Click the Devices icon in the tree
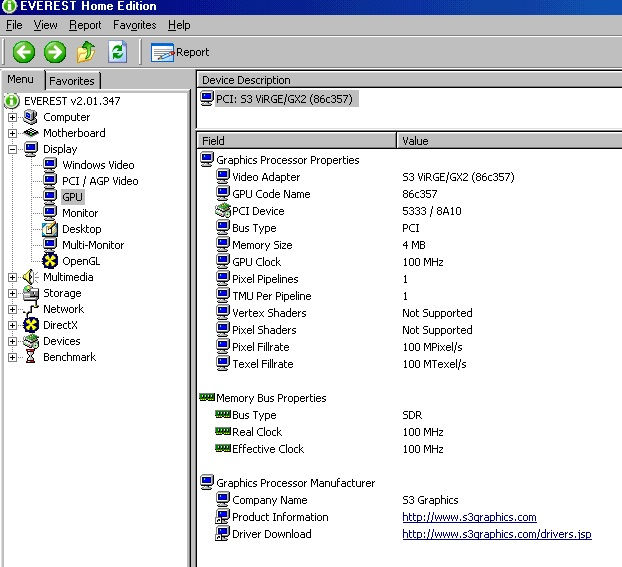The width and height of the screenshot is (622, 567). tap(31, 341)
